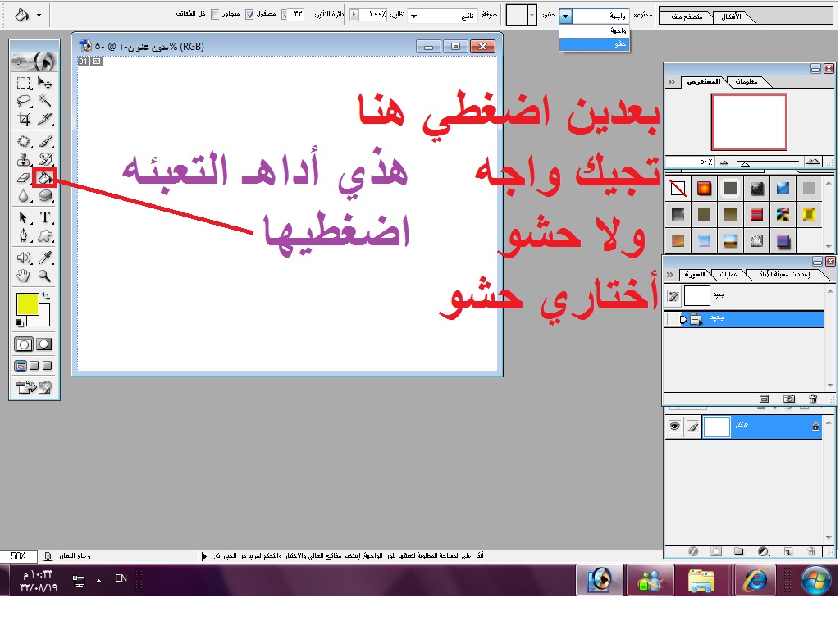Open the fill source واجهة dropdown
This screenshot has height=630, width=840.
tap(566, 16)
